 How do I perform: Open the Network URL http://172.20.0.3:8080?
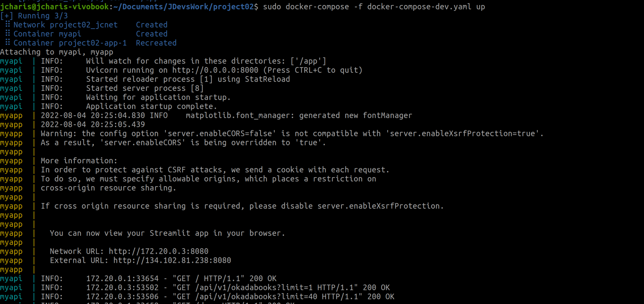158,251
